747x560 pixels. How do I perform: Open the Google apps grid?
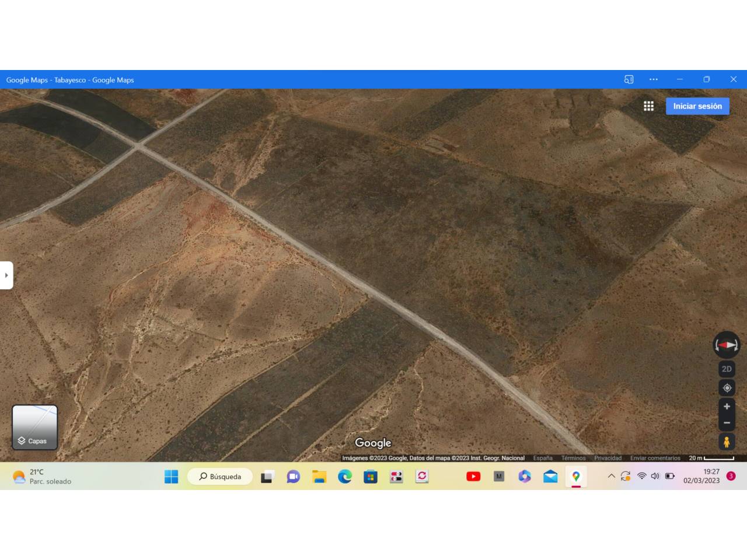point(648,106)
